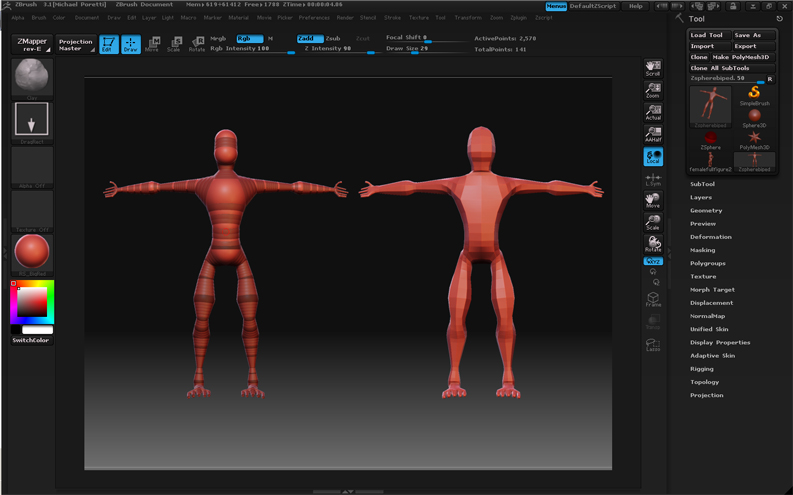The width and height of the screenshot is (793, 495).
Task: Click the Lasso selection icon
Action: coord(653,345)
